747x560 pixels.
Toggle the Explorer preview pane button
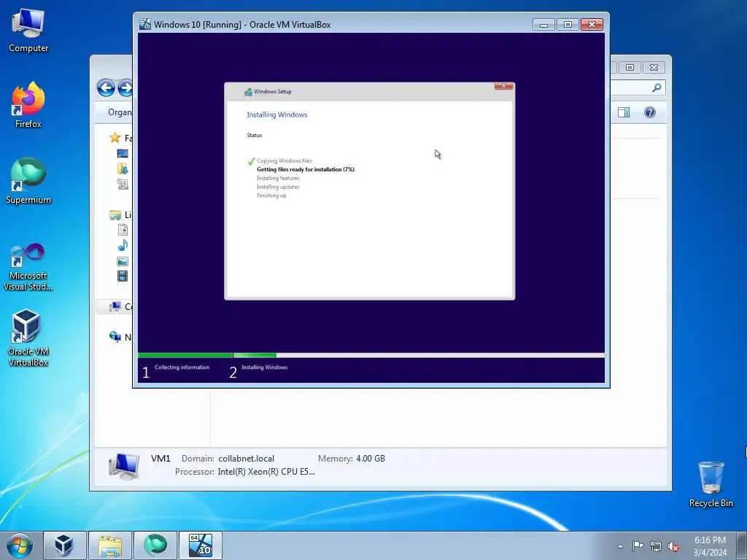point(624,112)
